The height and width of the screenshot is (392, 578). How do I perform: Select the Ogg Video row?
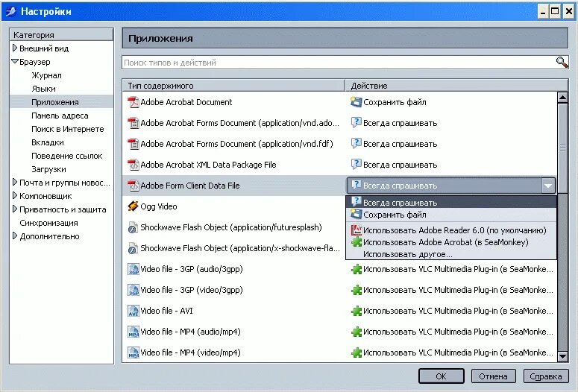pos(234,206)
